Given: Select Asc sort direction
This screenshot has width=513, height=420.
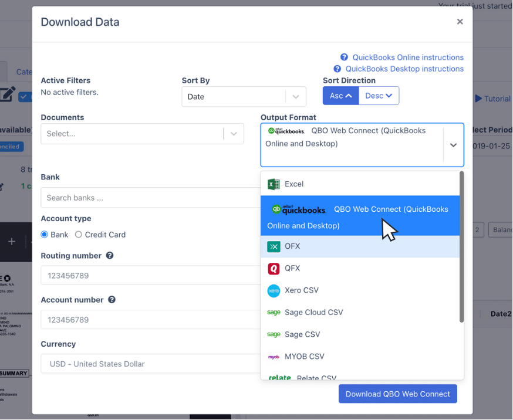Looking at the screenshot, I should pyautogui.click(x=340, y=96).
